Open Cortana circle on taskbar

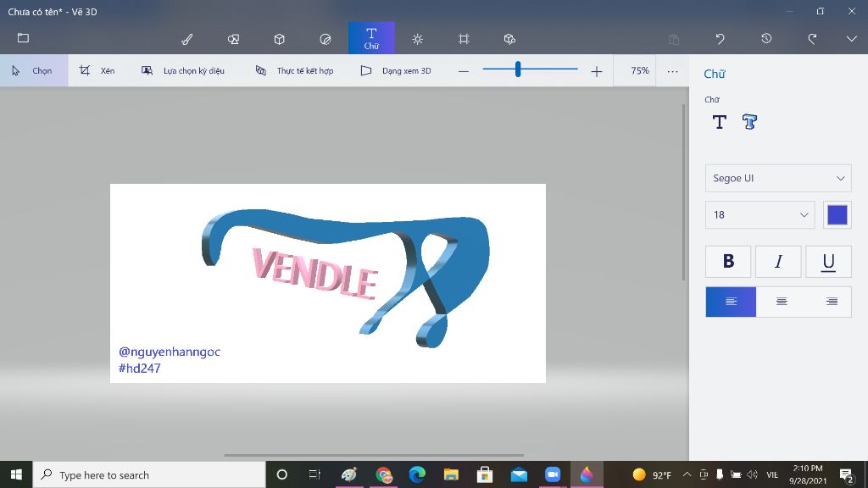coord(281,474)
